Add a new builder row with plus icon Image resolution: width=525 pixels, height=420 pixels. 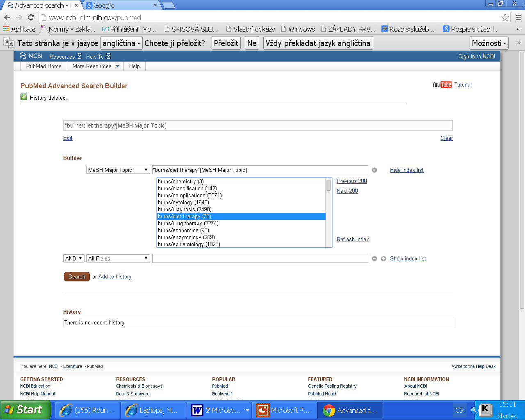pos(383,258)
